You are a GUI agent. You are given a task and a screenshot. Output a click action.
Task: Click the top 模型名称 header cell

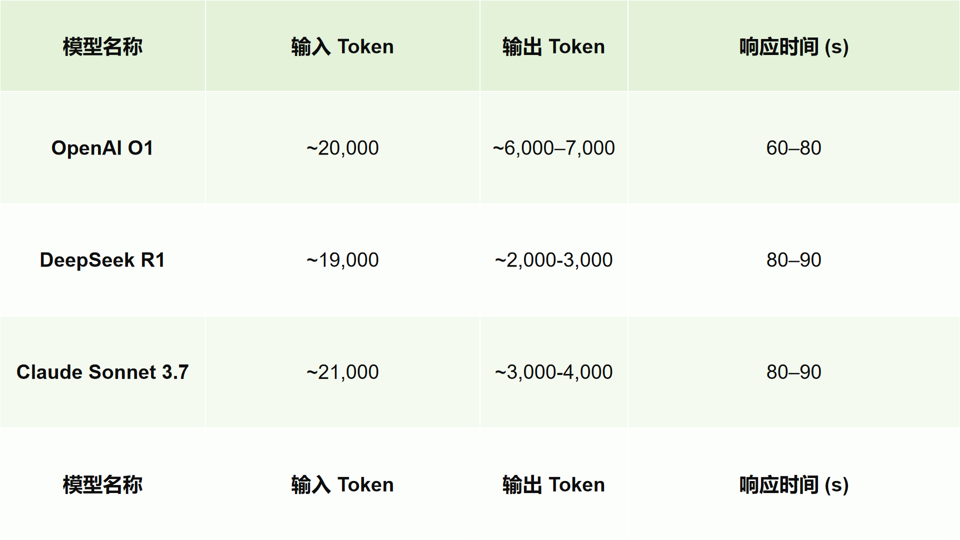102,47
